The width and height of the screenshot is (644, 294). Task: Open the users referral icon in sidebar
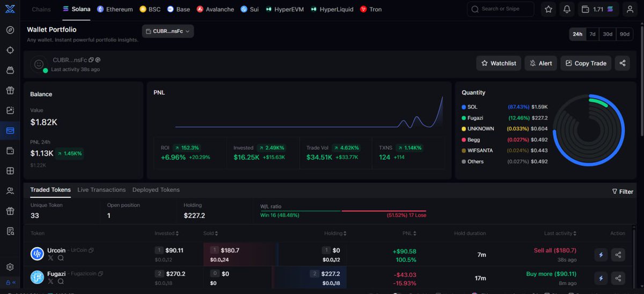click(x=10, y=191)
